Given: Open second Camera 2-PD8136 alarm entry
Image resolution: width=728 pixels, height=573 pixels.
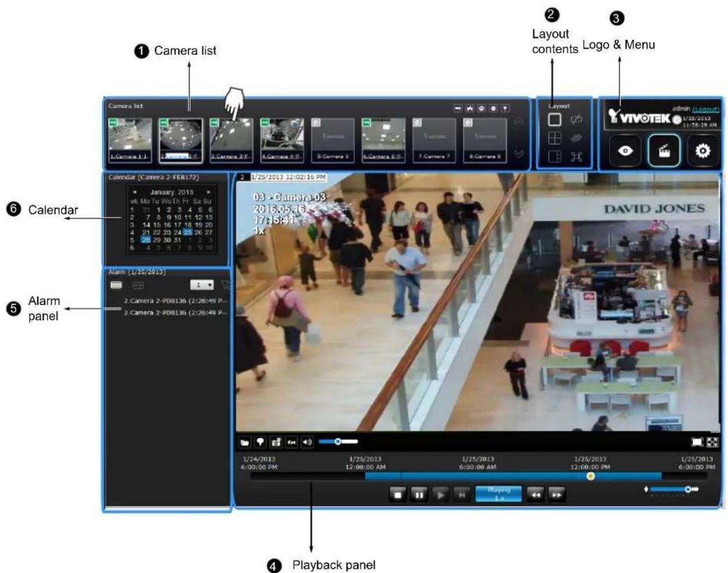Looking at the screenshot, I should 175,312.
